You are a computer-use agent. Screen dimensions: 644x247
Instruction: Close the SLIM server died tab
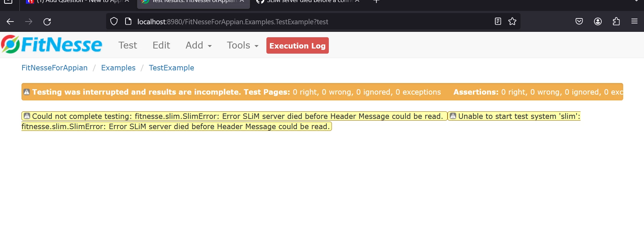tap(357, 1)
